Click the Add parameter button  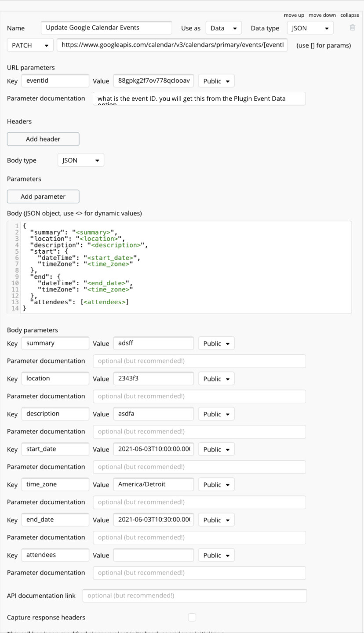coord(43,196)
